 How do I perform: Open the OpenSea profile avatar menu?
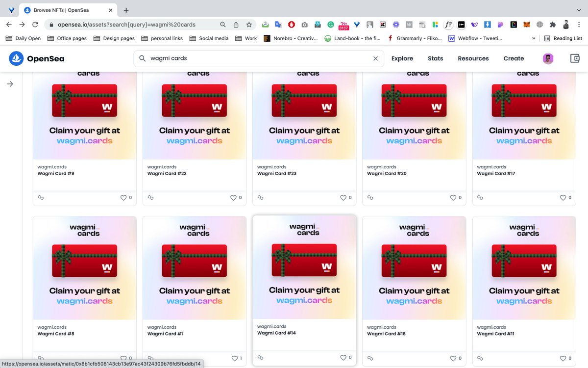(548, 58)
